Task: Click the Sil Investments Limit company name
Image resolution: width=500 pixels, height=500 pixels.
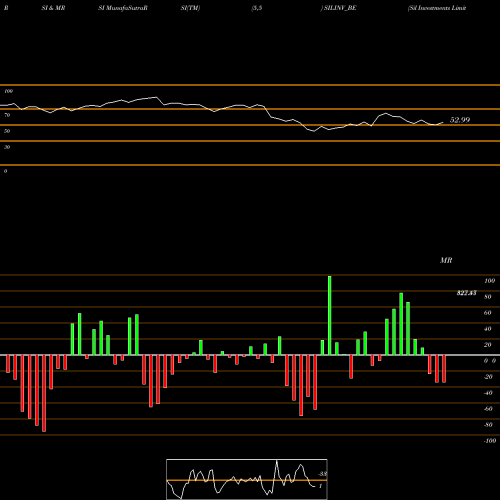Action: pos(437,8)
